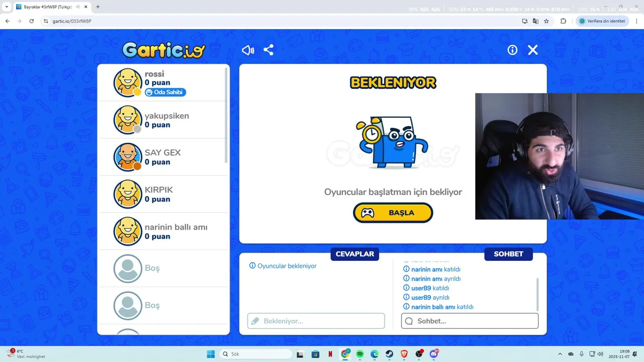
Task: Leave the room with the X icon
Action: point(533,50)
